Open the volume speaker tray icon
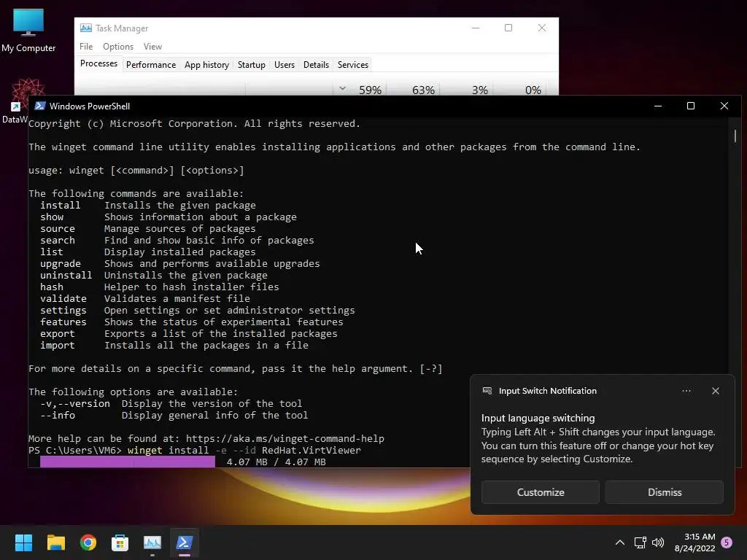 (x=658, y=542)
